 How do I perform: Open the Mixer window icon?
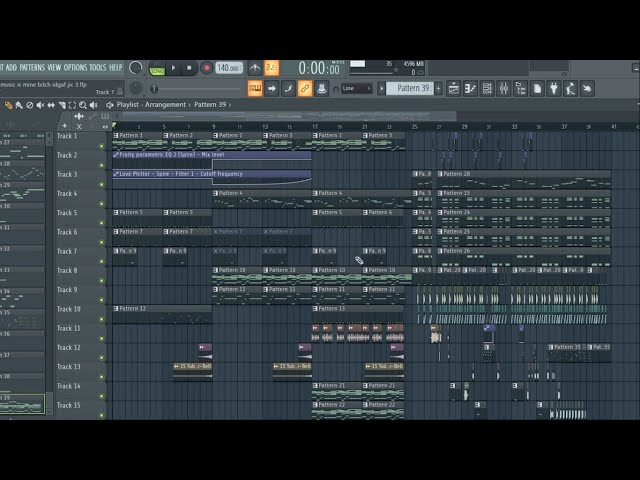(504, 89)
